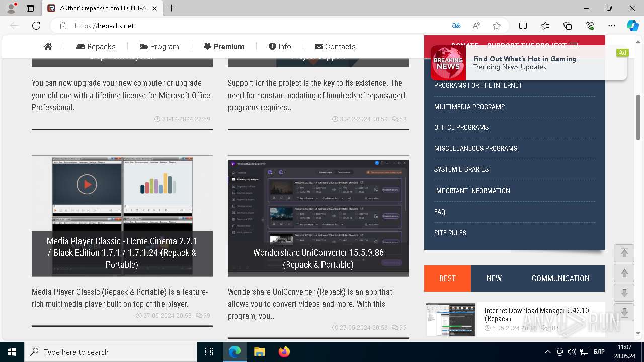The height and width of the screenshot is (362, 644).
Task: Open comments count 99 on Media Player post
Action: 203,315
